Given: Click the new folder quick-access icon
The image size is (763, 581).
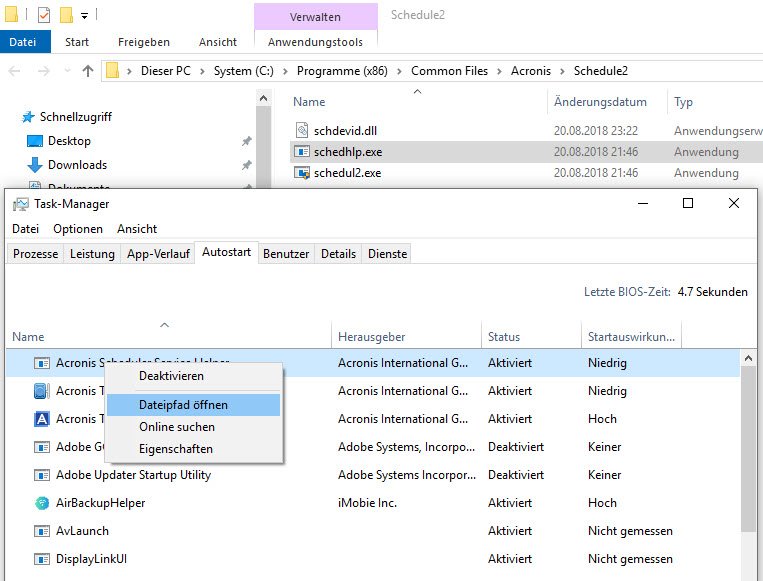Looking at the screenshot, I should 66,15.
